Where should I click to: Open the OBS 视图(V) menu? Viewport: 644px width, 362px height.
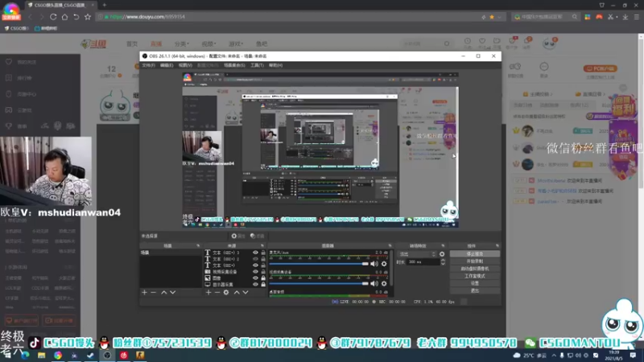pos(185,65)
